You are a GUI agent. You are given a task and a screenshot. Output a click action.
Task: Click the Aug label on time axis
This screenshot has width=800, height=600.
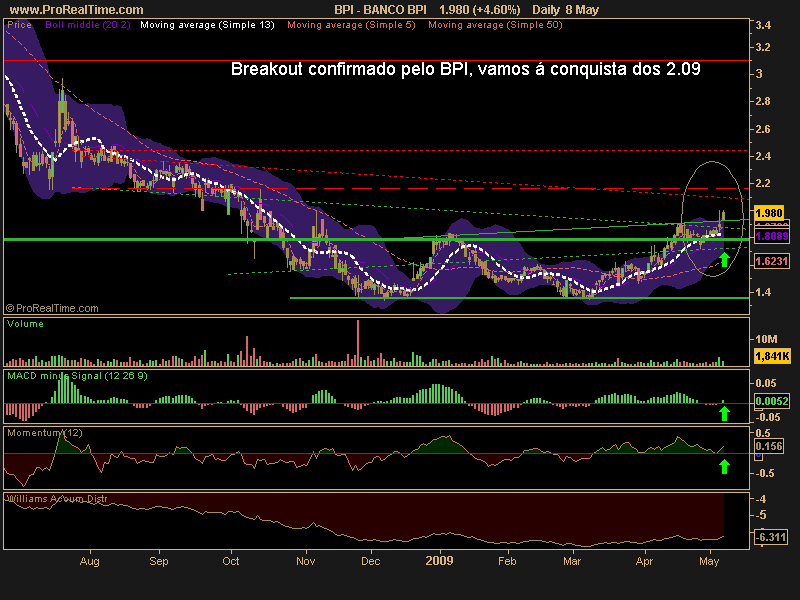pos(90,561)
